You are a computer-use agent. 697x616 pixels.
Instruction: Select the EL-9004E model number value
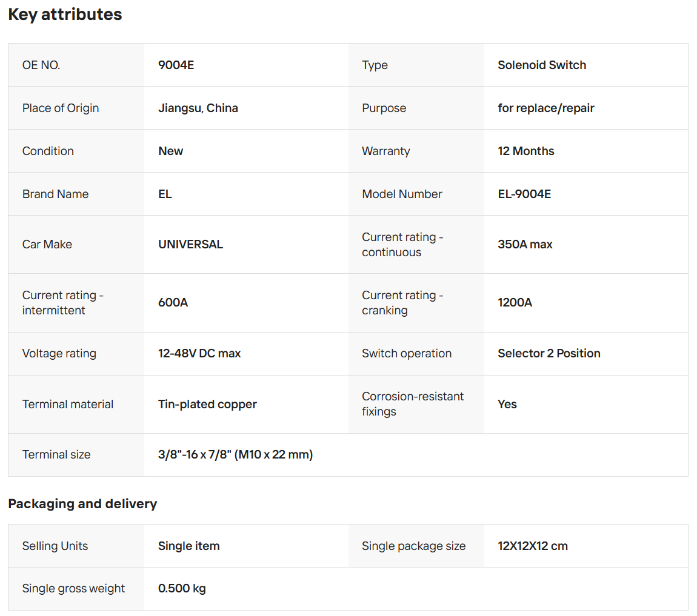524,194
